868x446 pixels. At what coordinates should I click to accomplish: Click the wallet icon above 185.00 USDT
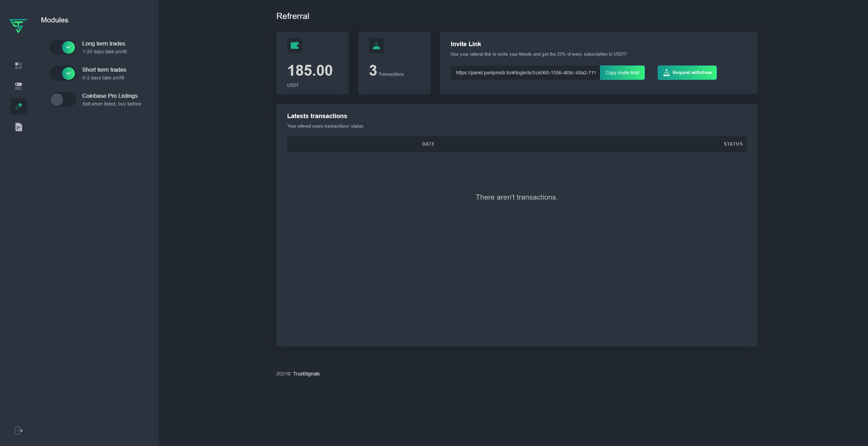(x=295, y=45)
